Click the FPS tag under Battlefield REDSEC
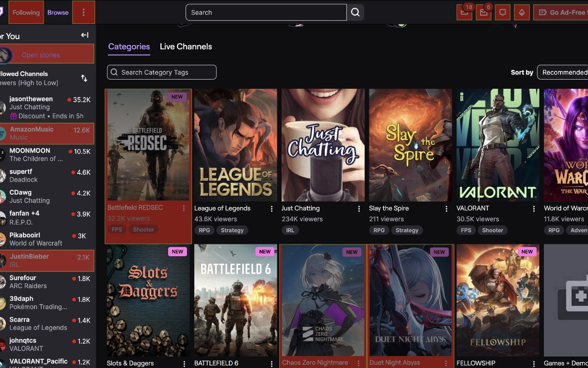Screen dimensions: 588x368 coord(117,230)
